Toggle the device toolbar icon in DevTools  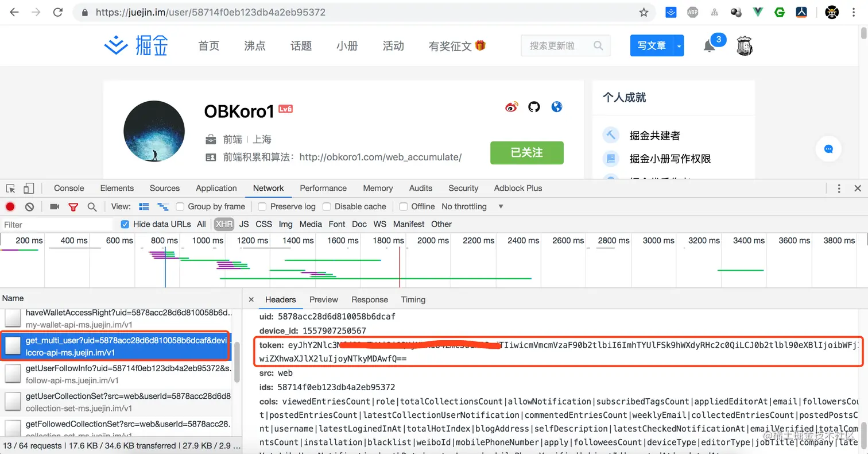29,188
